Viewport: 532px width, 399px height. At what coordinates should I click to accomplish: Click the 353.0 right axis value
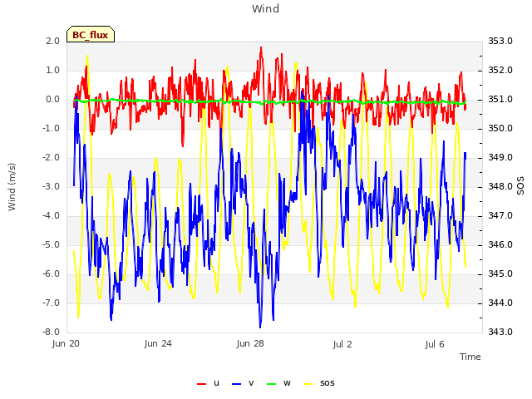tap(500, 41)
